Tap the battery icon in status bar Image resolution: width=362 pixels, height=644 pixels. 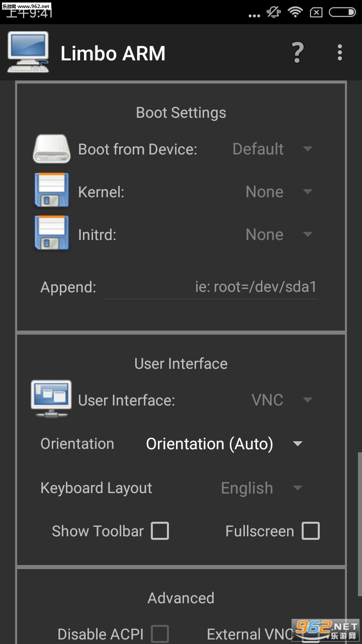[343, 12]
